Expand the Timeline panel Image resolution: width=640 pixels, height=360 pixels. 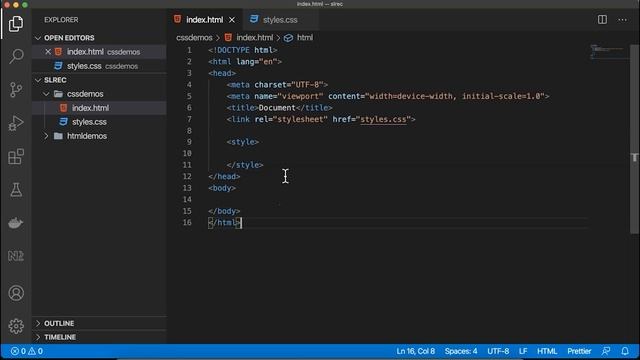pos(38,337)
